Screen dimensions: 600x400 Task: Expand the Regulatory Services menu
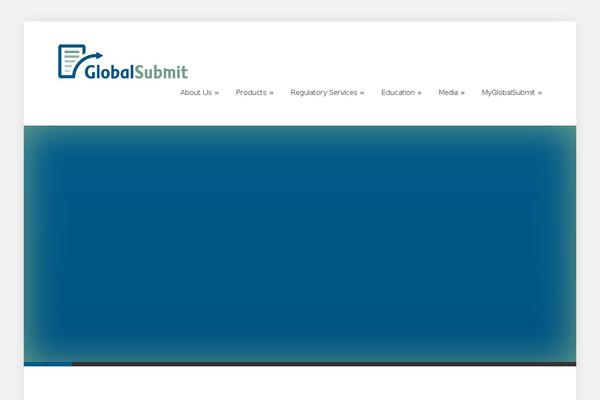click(327, 93)
